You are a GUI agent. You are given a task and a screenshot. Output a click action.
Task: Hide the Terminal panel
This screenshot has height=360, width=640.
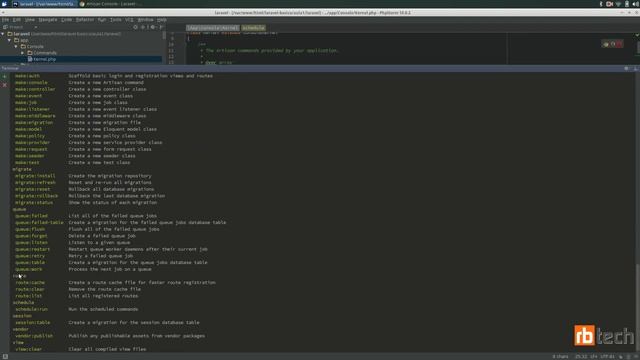tap(636, 69)
